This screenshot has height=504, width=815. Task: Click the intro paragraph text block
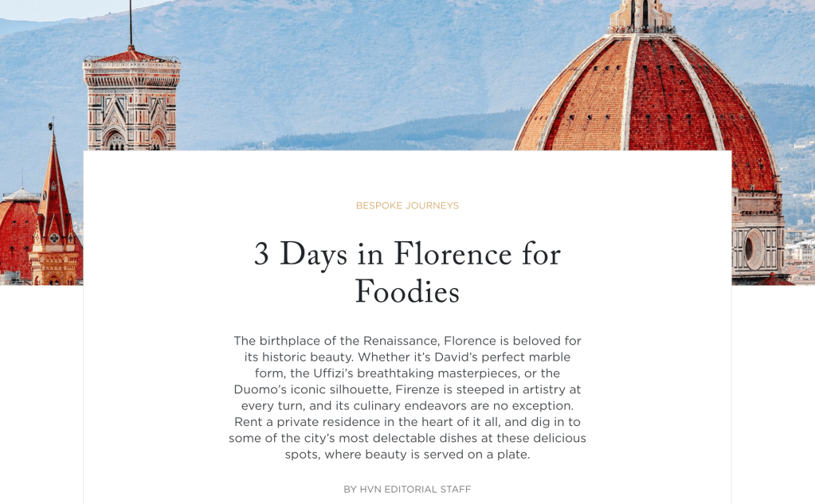[407, 397]
